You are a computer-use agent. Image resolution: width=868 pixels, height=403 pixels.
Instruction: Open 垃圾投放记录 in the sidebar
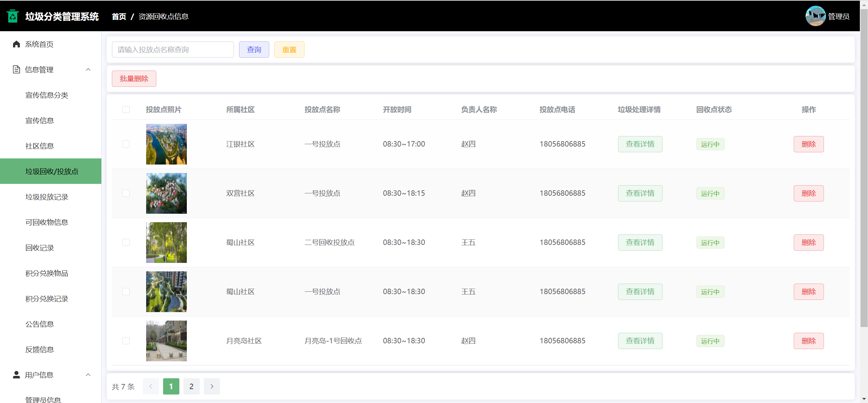[47, 197]
